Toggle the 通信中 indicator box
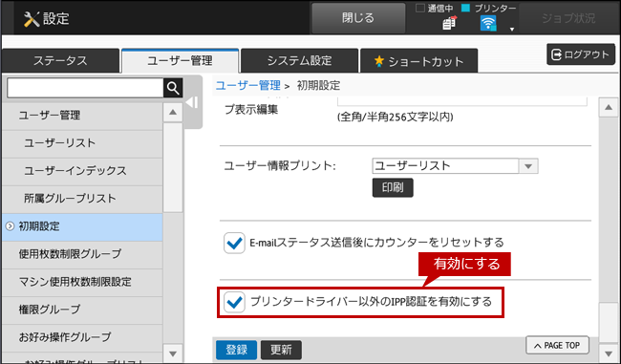The width and height of the screenshot is (621, 364). point(420,8)
